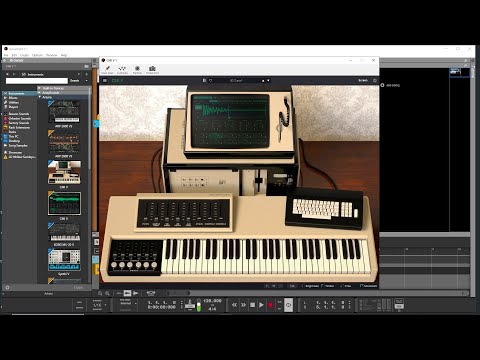This screenshot has width=480, height=360.
Task: Click the first round knob below CMI sliders
Action: coord(114,265)
